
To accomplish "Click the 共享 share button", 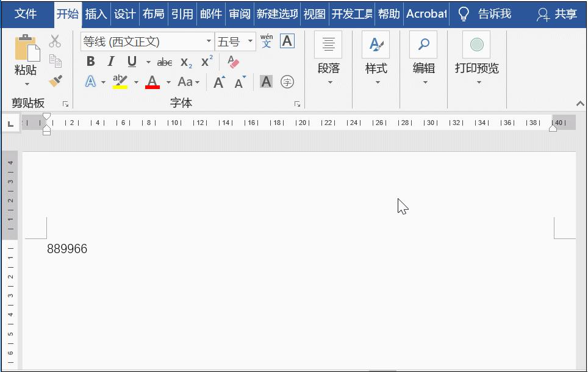I will coord(564,13).
